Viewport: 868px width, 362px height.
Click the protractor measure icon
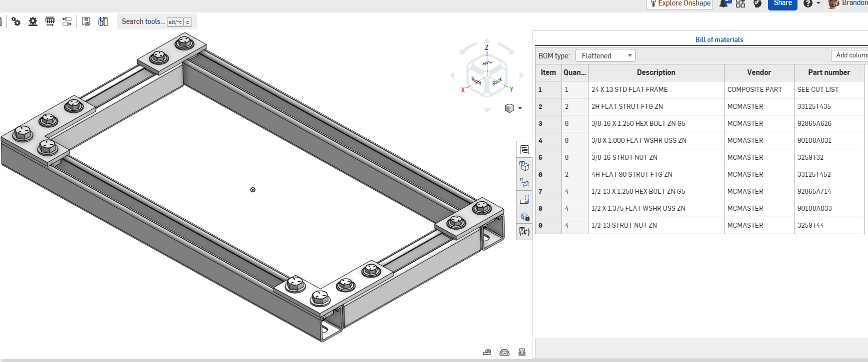point(504,352)
